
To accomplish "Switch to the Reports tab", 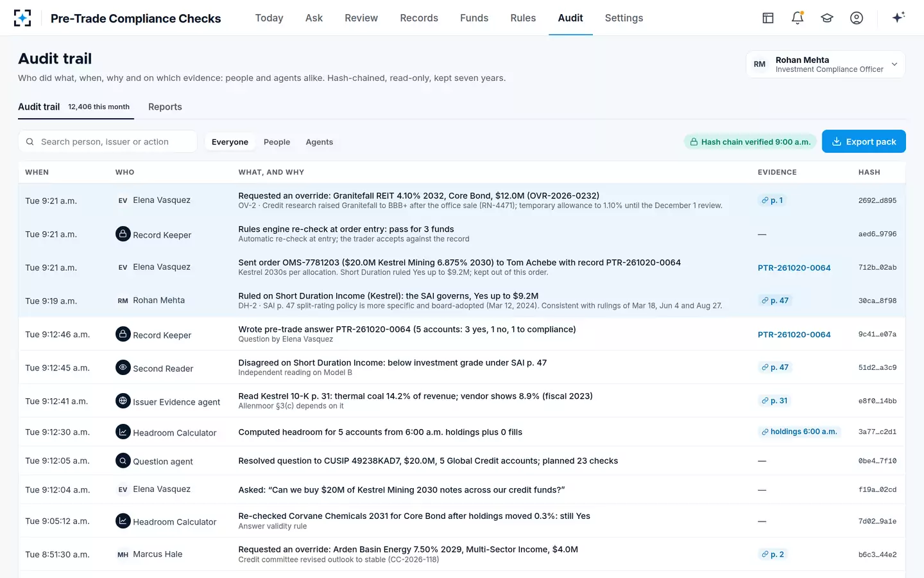I will 165,107.
